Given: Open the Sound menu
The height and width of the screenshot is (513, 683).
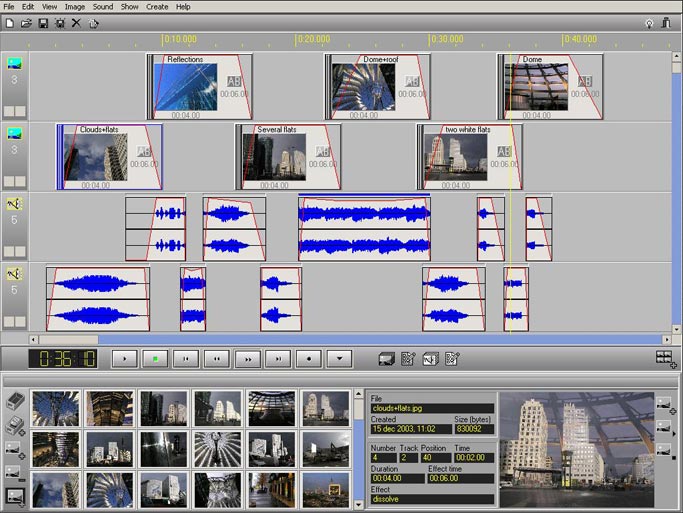Looking at the screenshot, I should (x=102, y=6).
